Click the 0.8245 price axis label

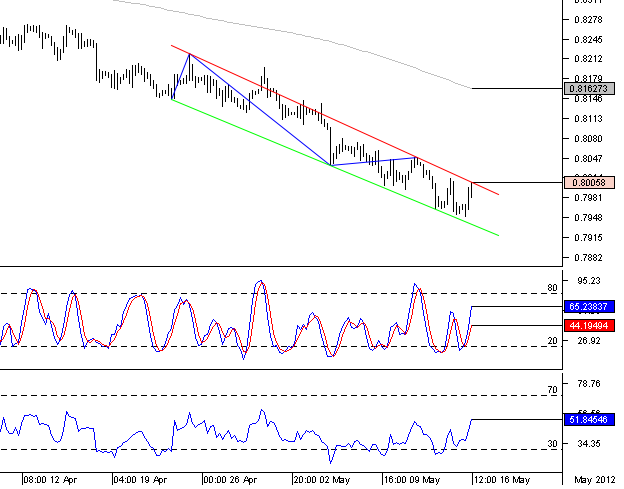click(588, 39)
